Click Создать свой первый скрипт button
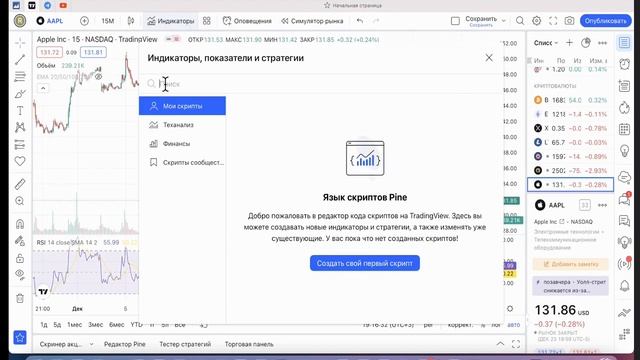 364,263
